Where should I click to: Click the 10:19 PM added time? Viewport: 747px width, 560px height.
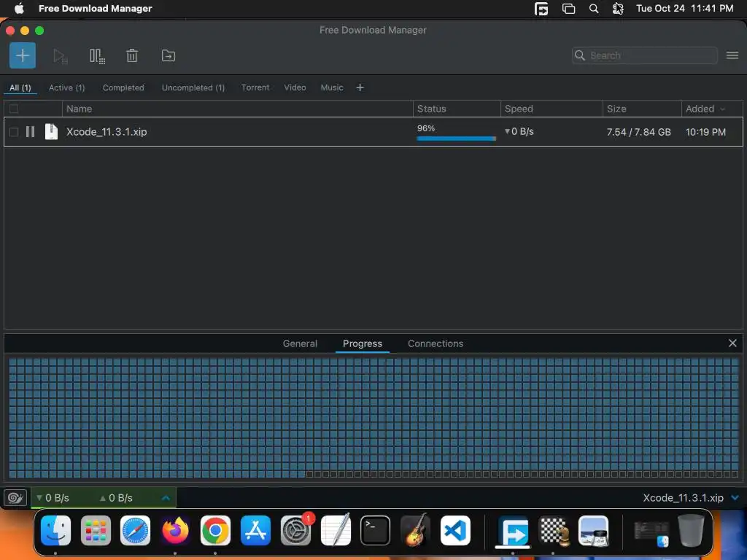705,132
